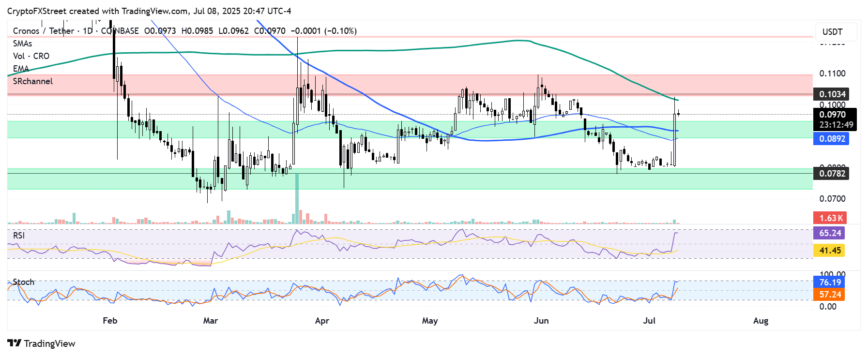
Task: Click the RSI pane label
Action: click(19, 236)
